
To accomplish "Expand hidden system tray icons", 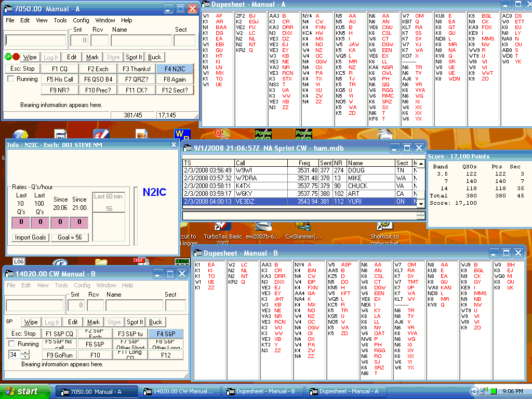I will (x=474, y=391).
